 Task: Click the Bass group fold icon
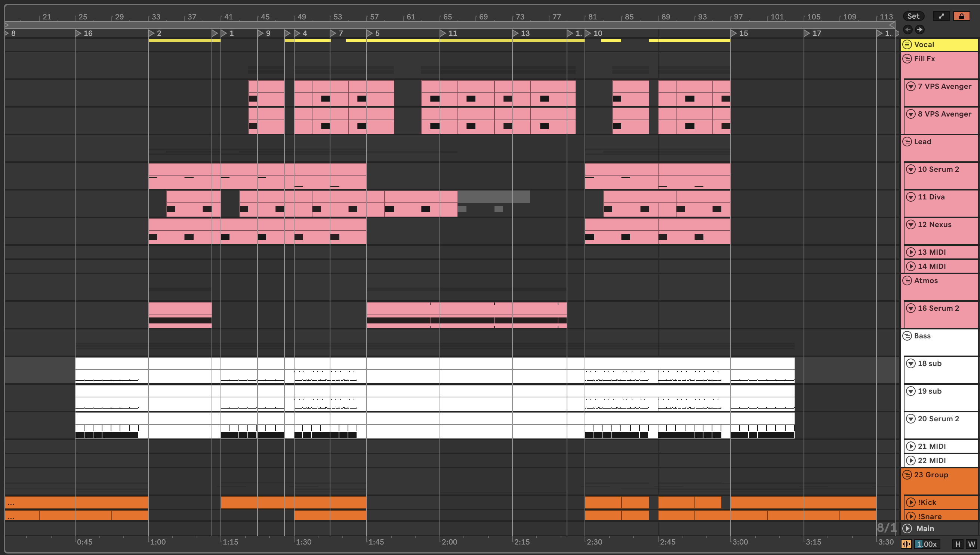coord(907,336)
